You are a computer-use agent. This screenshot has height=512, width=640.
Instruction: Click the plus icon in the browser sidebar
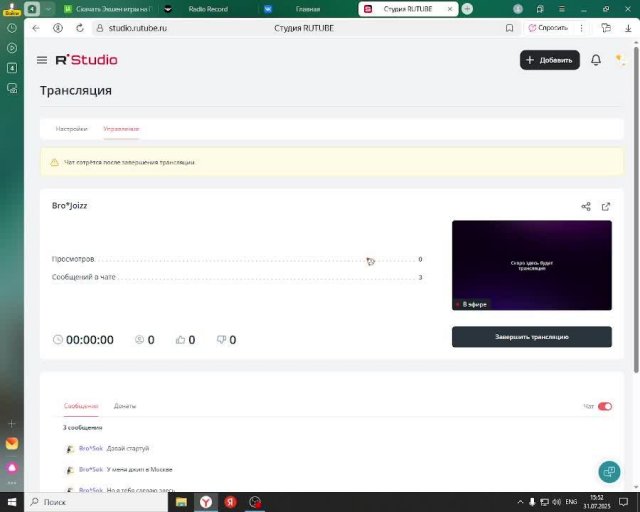(11, 423)
